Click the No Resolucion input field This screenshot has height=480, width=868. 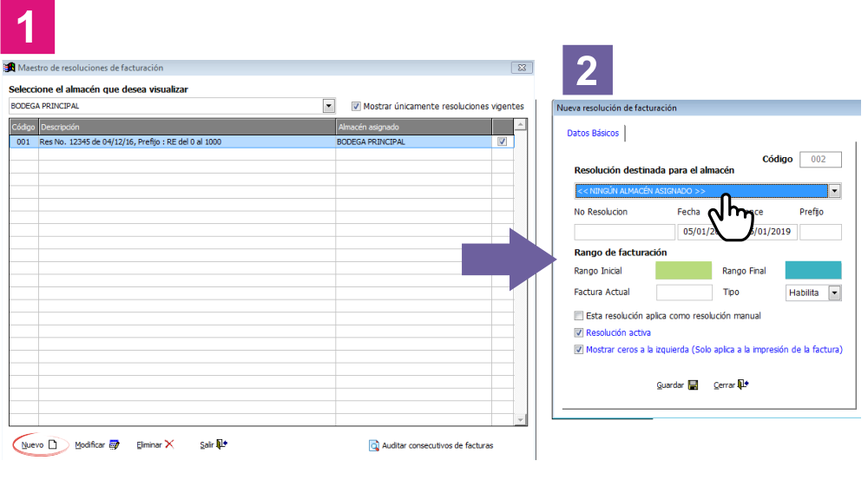point(624,232)
